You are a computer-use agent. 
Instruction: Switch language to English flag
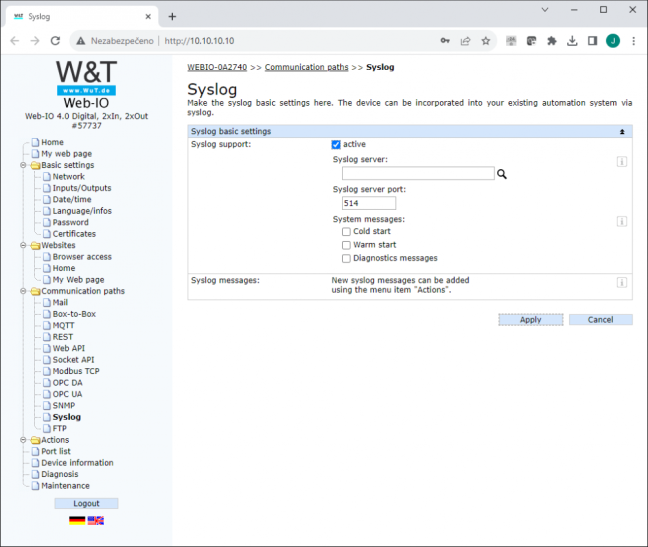[x=95, y=521]
